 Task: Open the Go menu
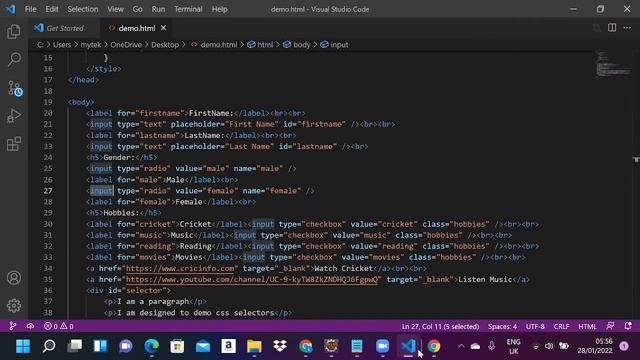coord(138,9)
